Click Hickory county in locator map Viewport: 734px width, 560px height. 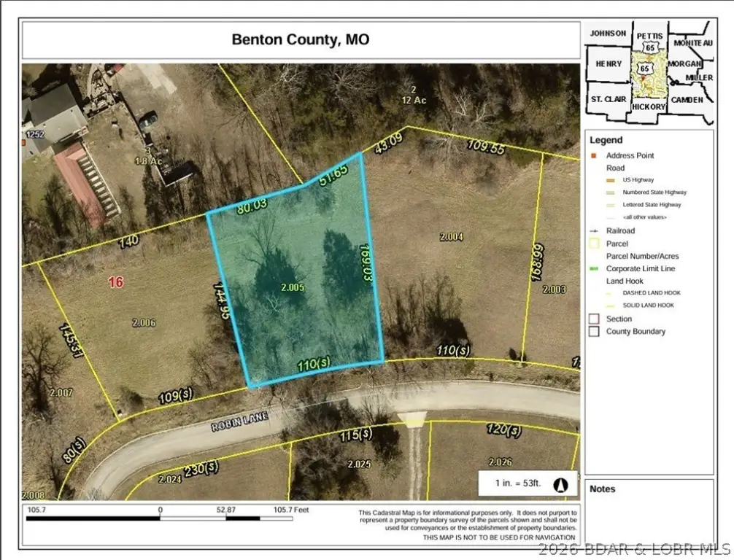(649, 106)
